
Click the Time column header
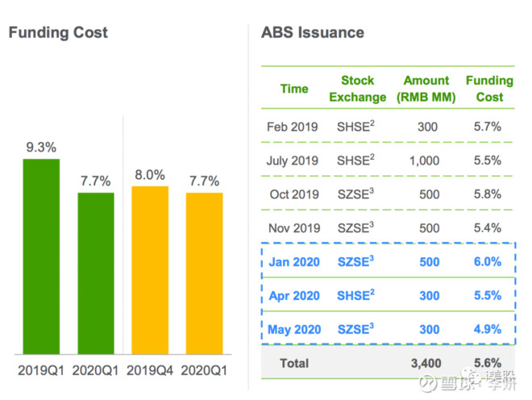[294, 89]
